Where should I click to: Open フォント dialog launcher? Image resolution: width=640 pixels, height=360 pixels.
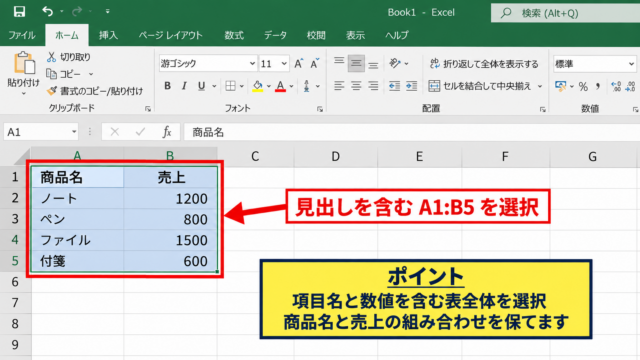pyautogui.click(x=320, y=109)
